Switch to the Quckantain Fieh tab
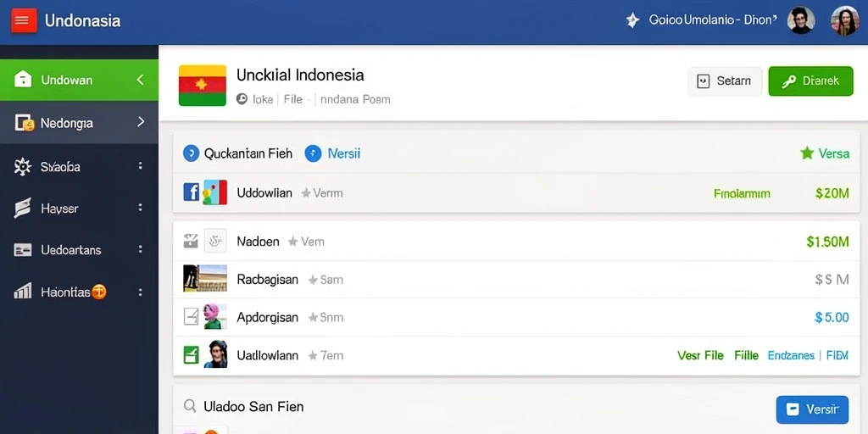Screen dimensions: 868x434 (248, 153)
